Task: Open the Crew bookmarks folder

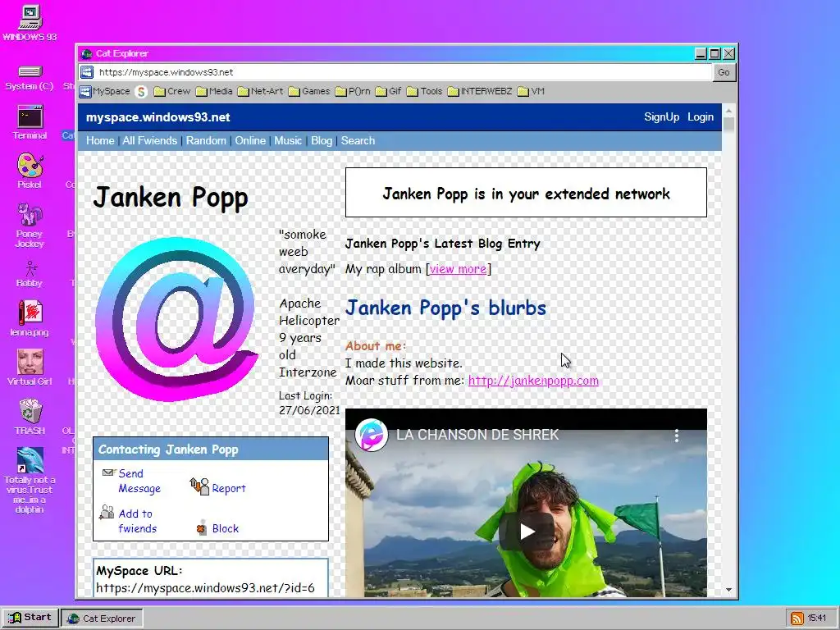Action: (x=172, y=91)
